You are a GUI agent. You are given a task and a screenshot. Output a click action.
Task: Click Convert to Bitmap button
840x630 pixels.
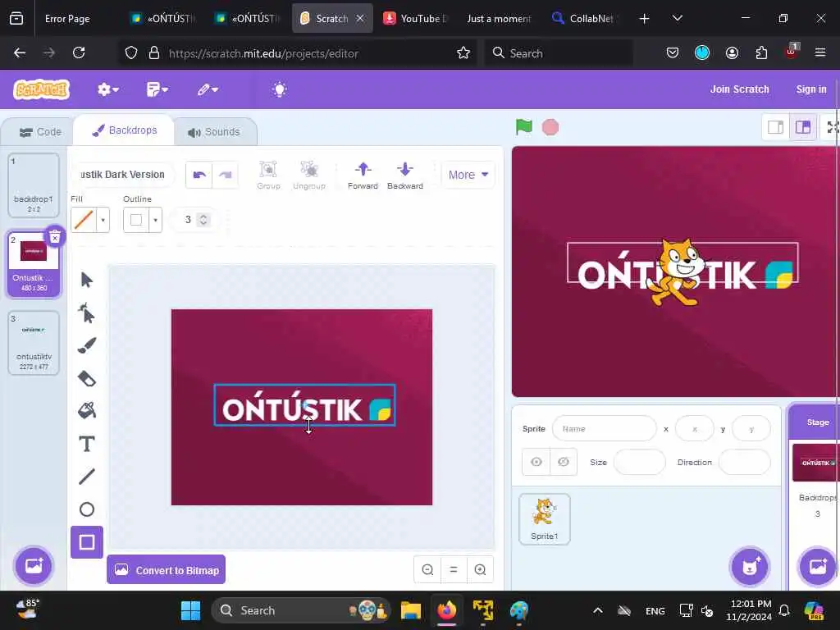[x=166, y=569]
